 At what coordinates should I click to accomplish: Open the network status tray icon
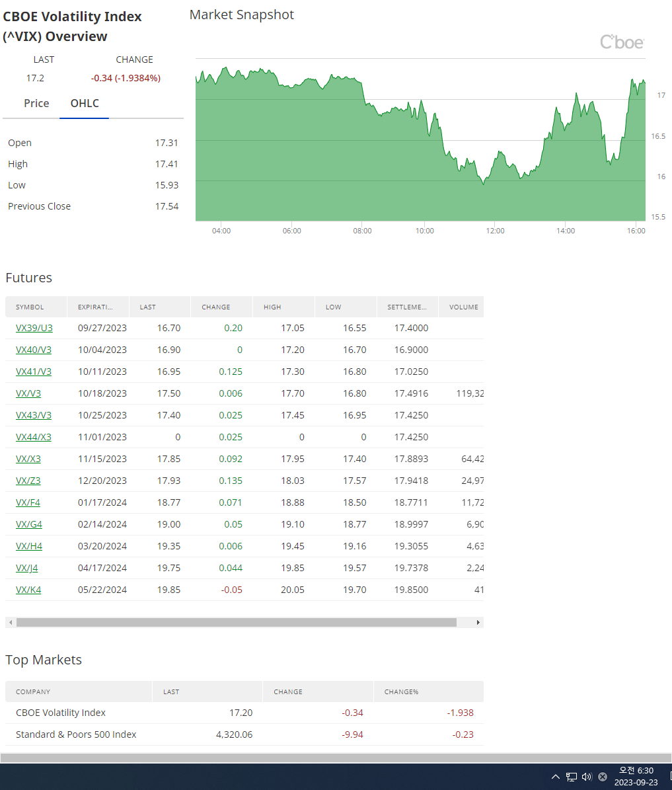tap(572, 776)
